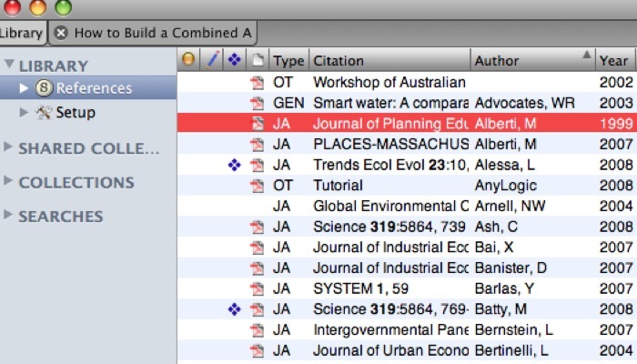The height and width of the screenshot is (364, 637).
Task: Click the blue tag icon on the Batty row
Action: coord(236,310)
